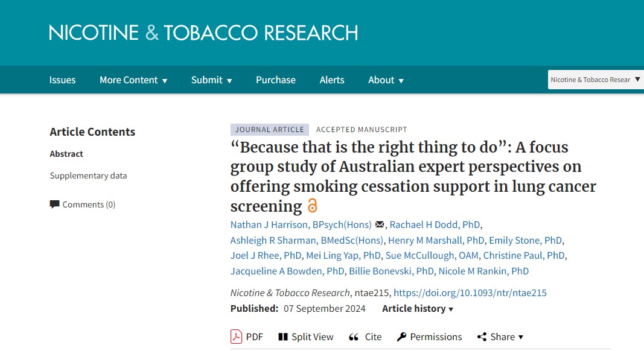Follow the doi.org/10.1093/ntr/ntae215 link
Image resolution: width=644 pixels, height=351 pixels.
(x=470, y=293)
